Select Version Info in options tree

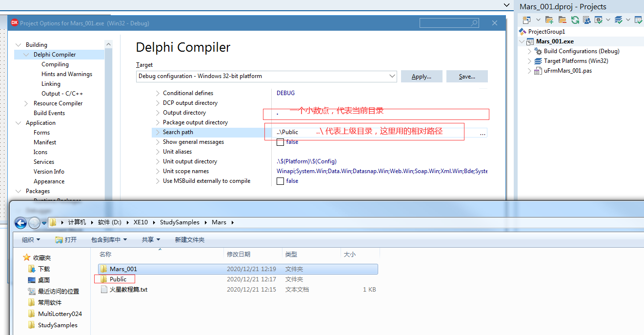(49, 172)
